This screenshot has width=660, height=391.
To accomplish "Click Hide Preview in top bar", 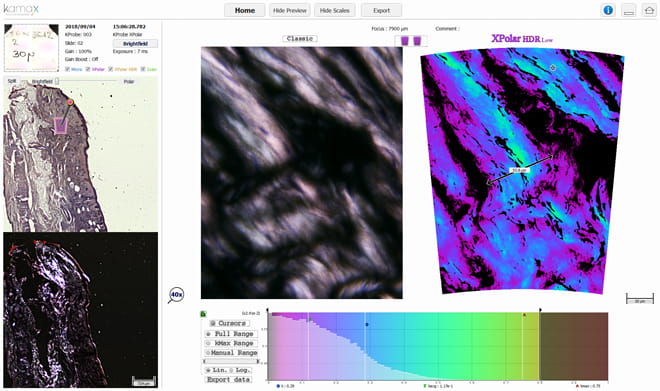I will 290,10.
